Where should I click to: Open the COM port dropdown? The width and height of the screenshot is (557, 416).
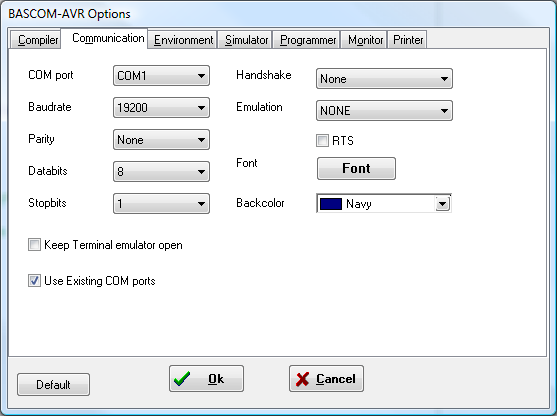(161, 76)
